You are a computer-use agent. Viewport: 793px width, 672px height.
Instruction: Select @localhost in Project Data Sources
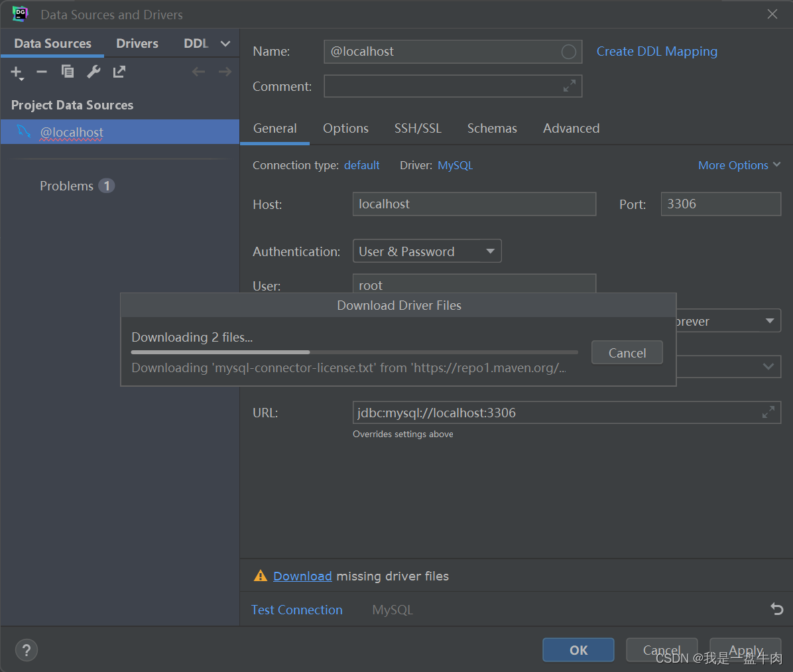point(120,132)
